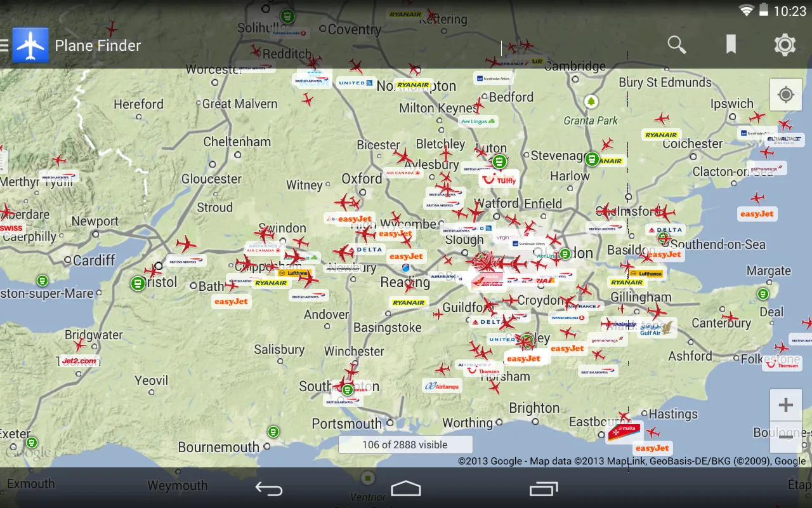Select the easyJet label south of Bath
The image size is (812, 508).
coord(231,302)
